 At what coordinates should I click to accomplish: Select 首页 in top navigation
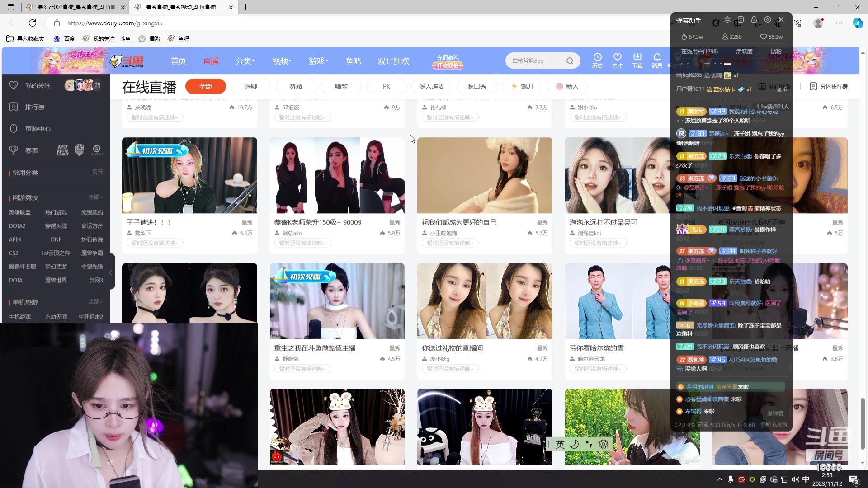[178, 61]
